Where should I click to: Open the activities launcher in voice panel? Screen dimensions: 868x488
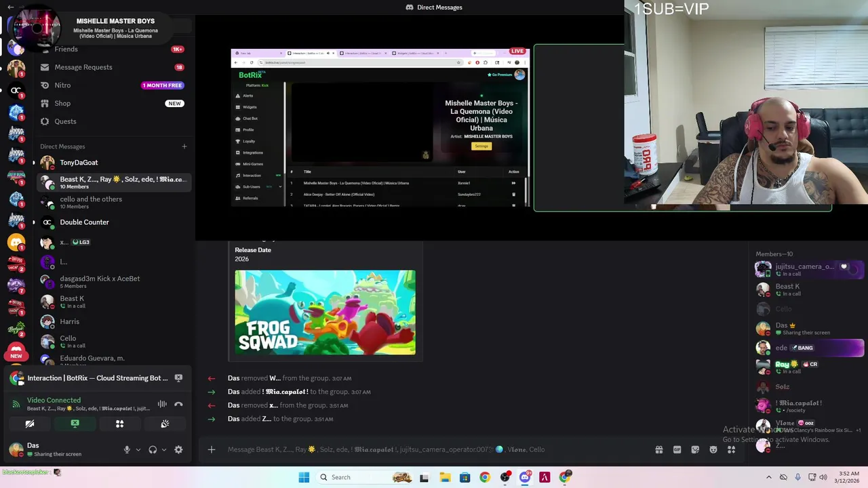click(x=119, y=424)
